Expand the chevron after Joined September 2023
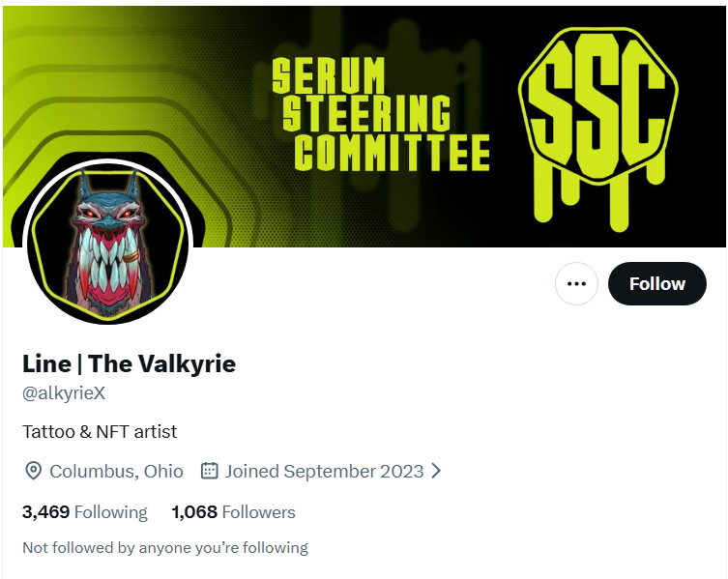 436,471
